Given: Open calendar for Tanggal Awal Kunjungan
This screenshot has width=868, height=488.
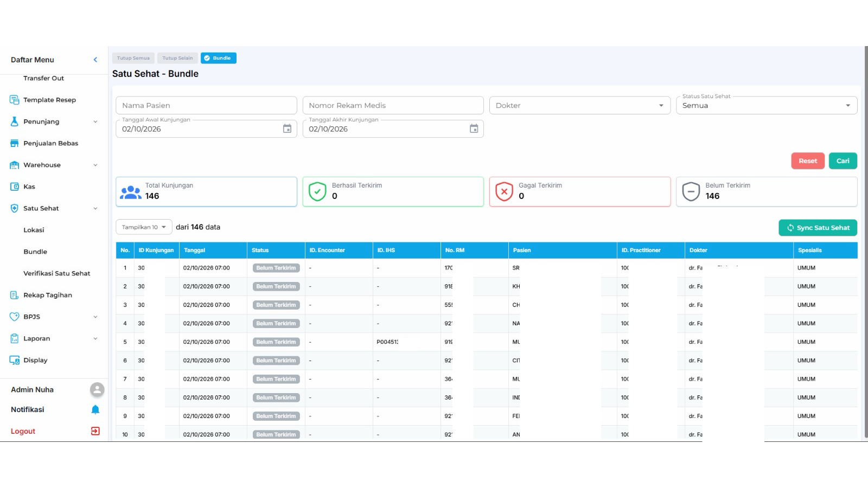Looking at the screenshot, I should (287, 129).
